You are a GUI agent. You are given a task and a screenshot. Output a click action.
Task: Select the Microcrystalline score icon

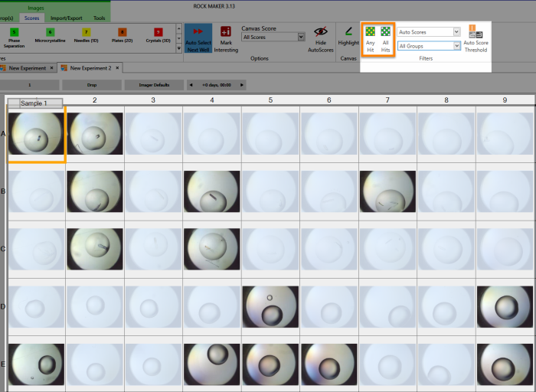50,32
